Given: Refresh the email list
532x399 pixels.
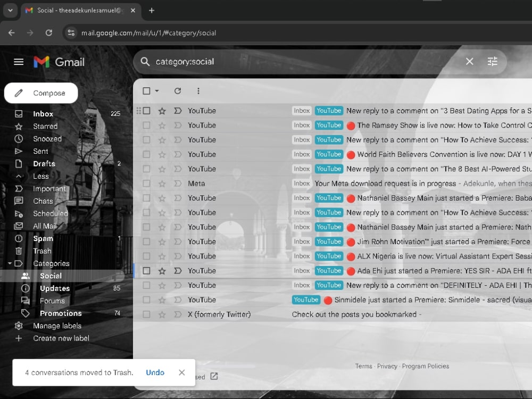Looking at the screenshot, I should pyautogui.click(x=178, y=91).
